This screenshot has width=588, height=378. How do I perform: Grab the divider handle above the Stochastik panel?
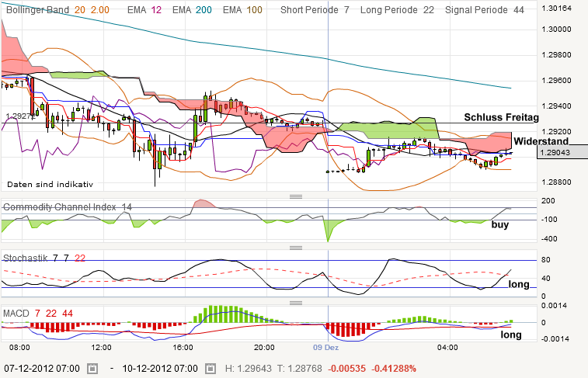coord(296,248)
